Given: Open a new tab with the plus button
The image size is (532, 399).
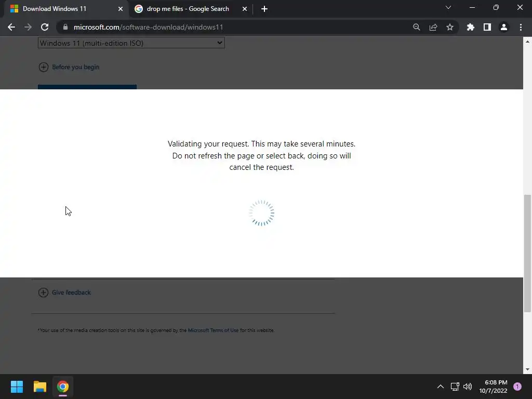Looking at the screenshot, I should click(x=264, y=9).
